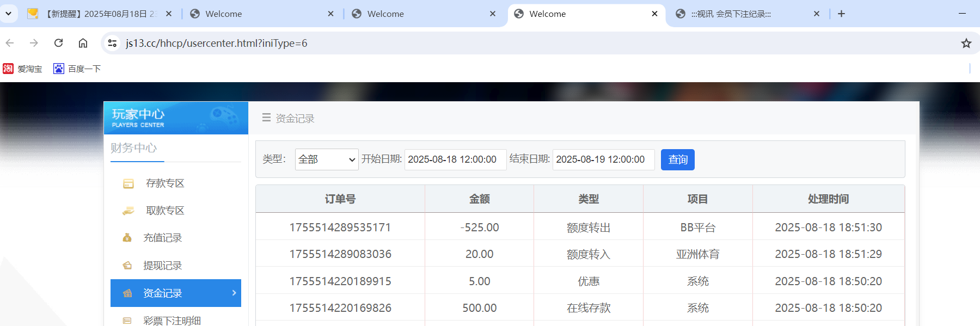Click the hamburger icon beside 资金记录 header
The width and height of the screenshot is (980, 326).
point(266,118)
